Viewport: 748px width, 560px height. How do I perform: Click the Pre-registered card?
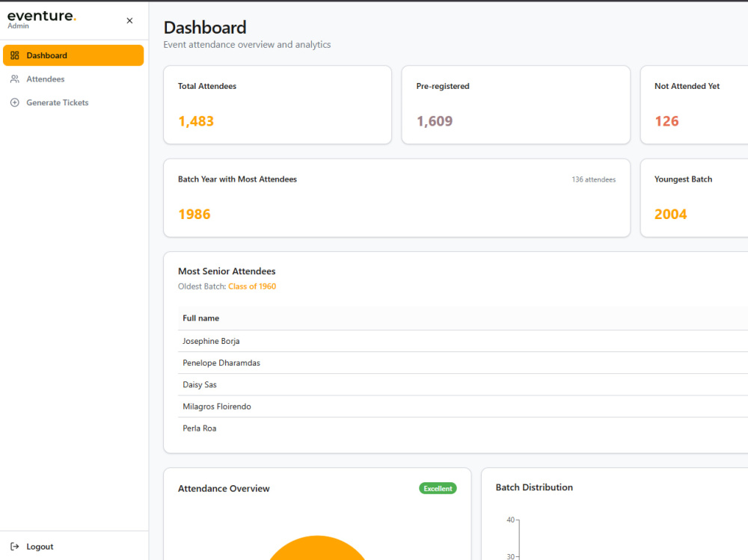tap(516, 105)
